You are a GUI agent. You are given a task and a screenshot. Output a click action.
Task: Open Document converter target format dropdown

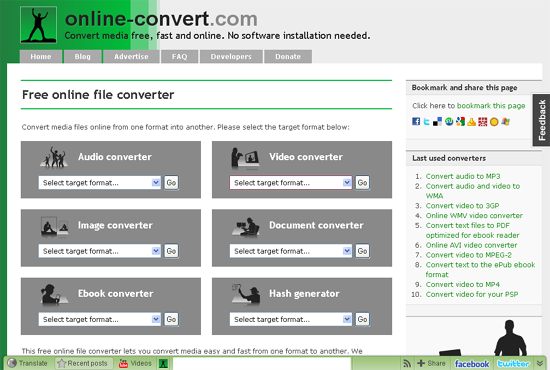tap(291, 251)
